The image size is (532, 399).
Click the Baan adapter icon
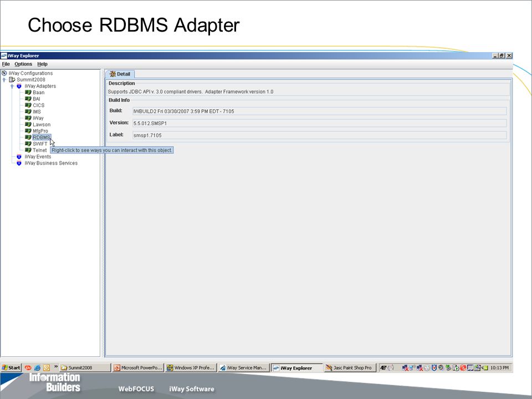(x=28, y=93)
